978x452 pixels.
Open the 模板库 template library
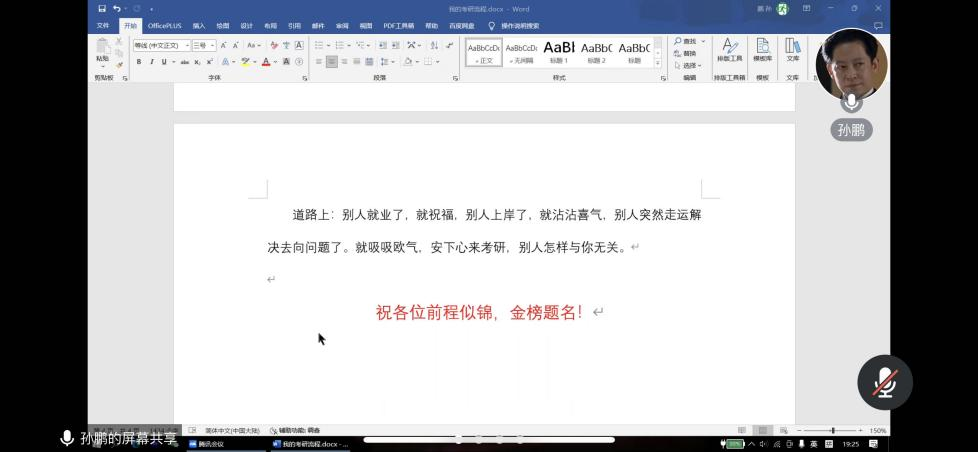(762, 50)
